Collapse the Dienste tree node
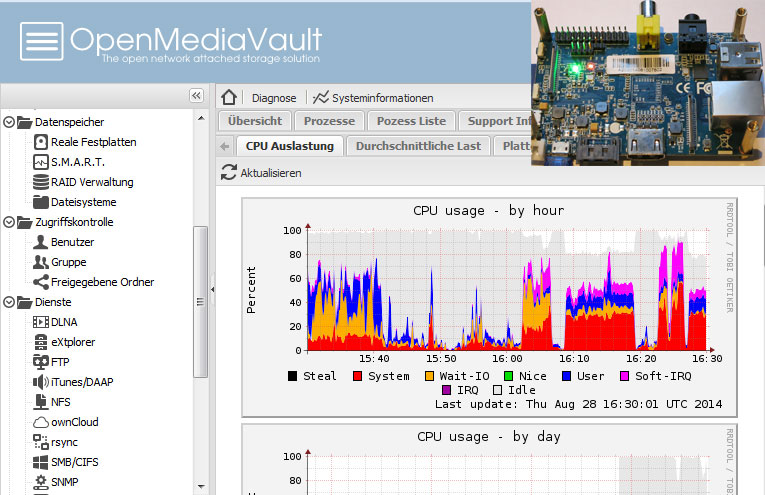 click(9, 302)
